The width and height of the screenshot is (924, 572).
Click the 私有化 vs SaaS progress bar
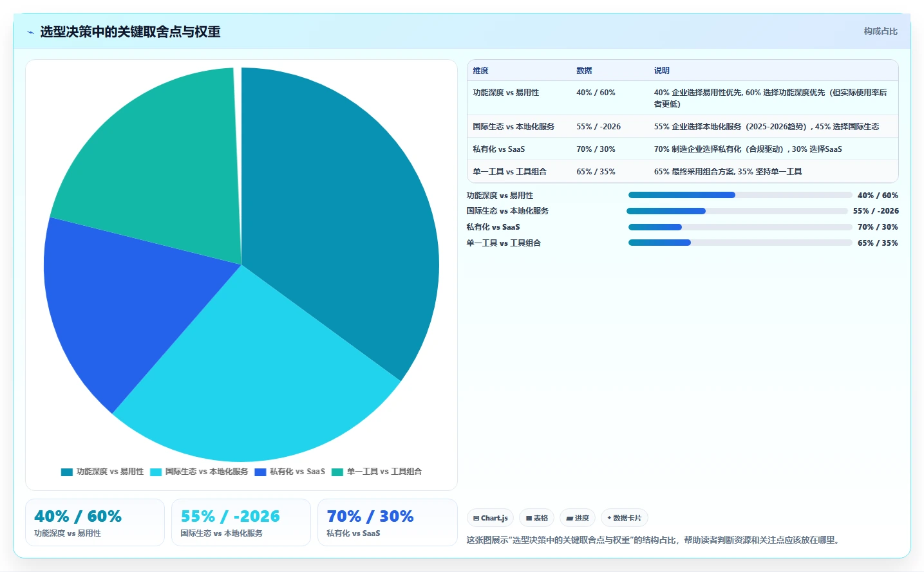[740, 227]
